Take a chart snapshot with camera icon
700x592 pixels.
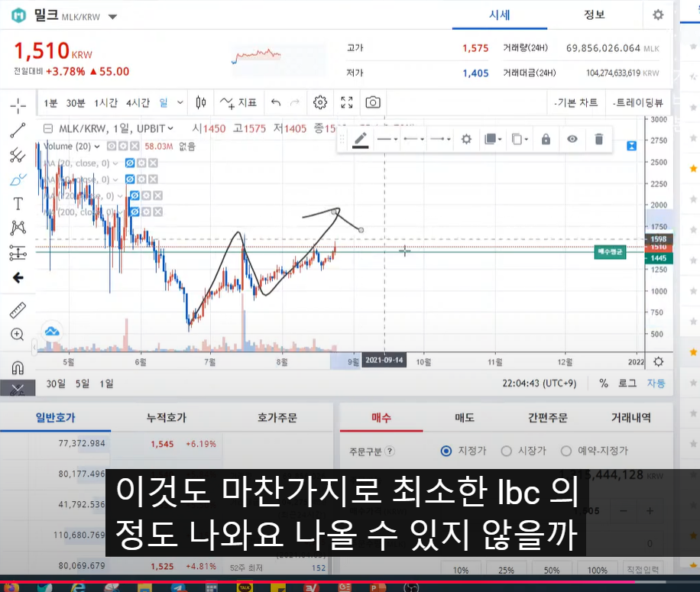click(x=373, y=102)
